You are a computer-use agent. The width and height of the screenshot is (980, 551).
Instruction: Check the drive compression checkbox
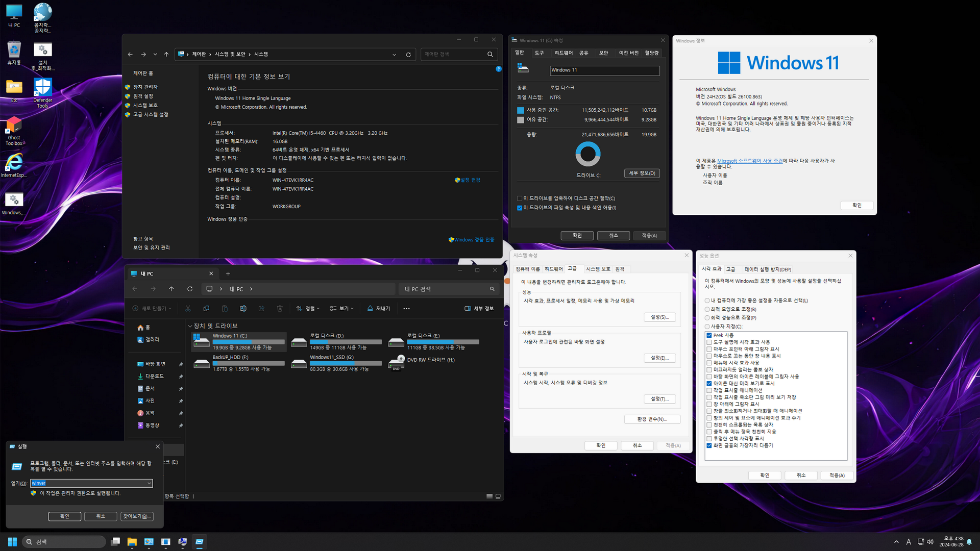coord(520,198)
